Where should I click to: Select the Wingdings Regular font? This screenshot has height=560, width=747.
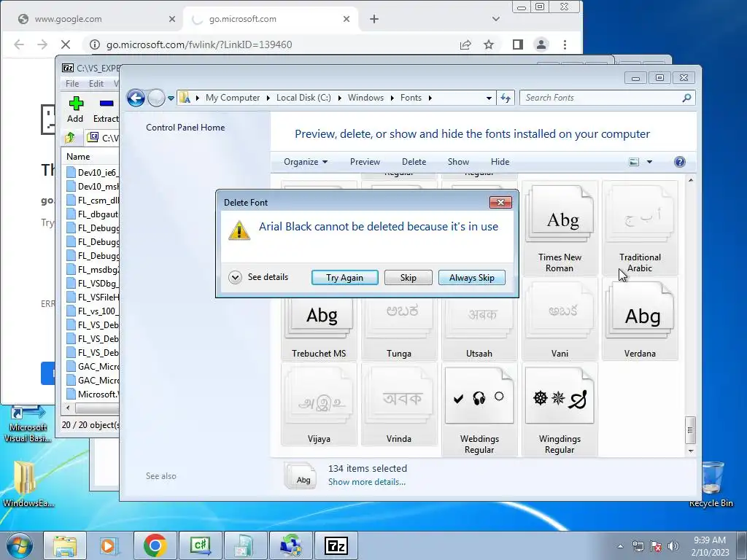point(560,410)
